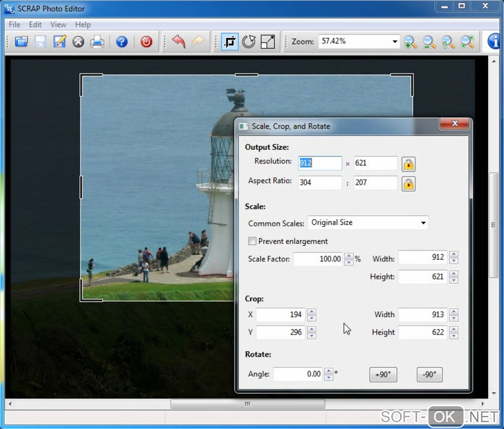This screenshot has width=504, height=429.
Task: Click the Zoom in magnifier icon
Action: [x=410, y=42]
